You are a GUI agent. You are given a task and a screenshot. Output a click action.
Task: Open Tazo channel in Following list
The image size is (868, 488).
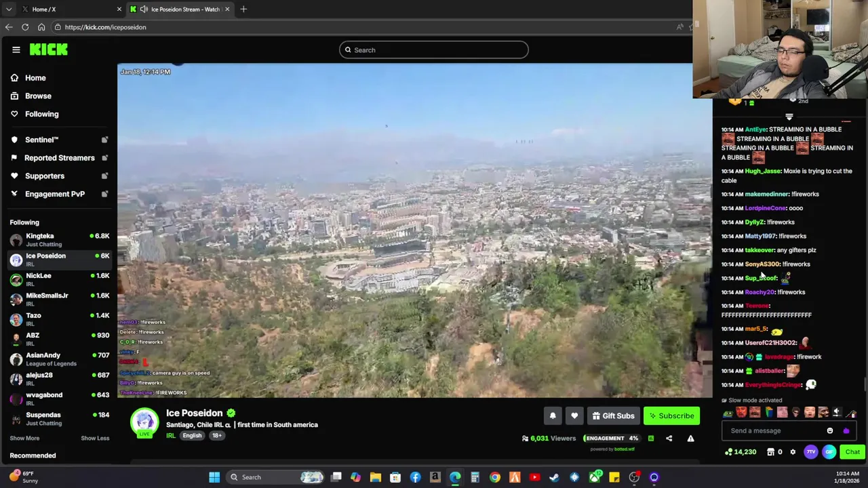pyautogui.click(x=59, y=319)
